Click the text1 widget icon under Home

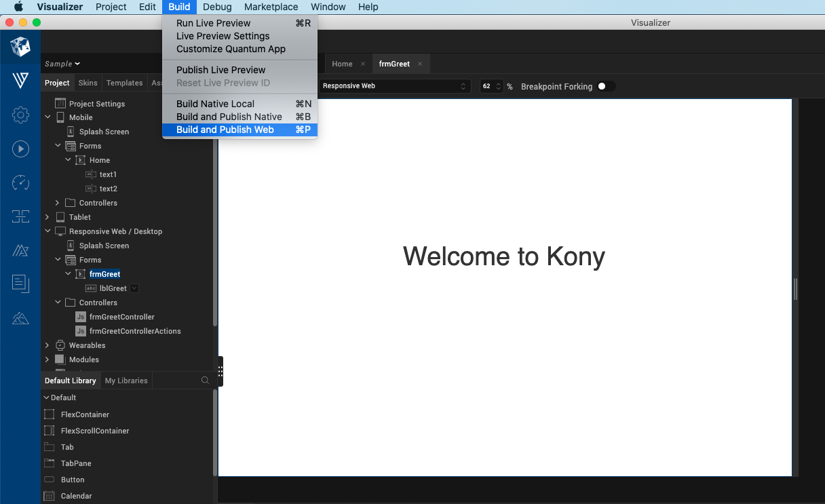click(91, 174)
